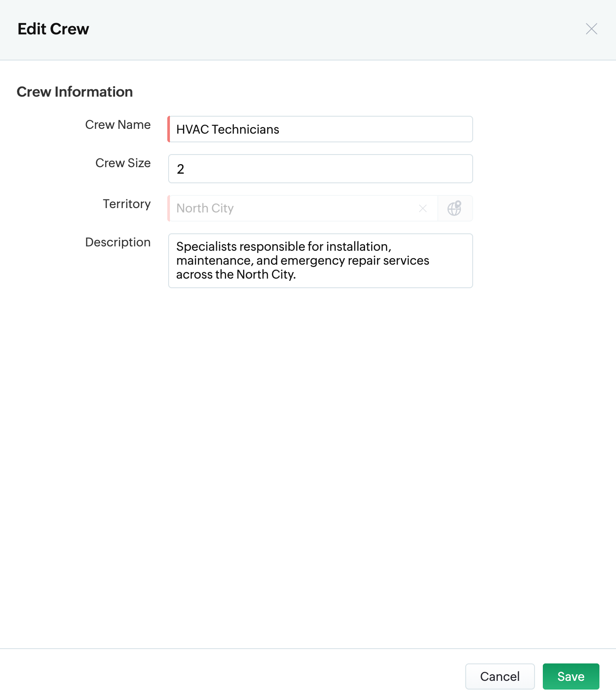Click the Description text area
Screen dimensions: 616x700
[x=320, y=261]
